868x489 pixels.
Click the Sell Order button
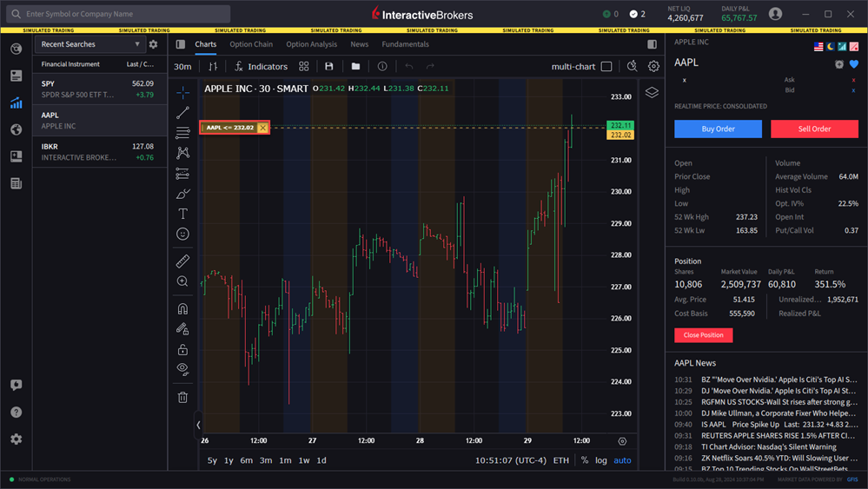click(814, 129)
